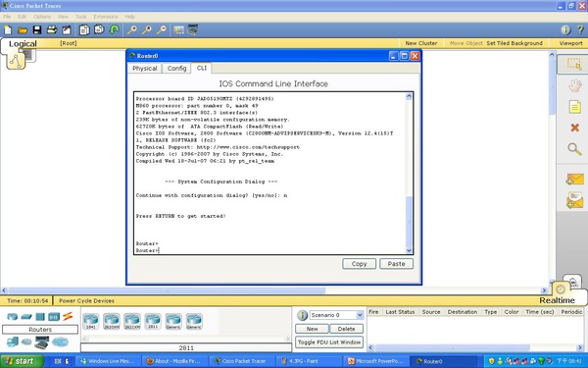This screenshot has width=588, height=368.
Task: Open the Help menu
Action: [x=129, y=17]
